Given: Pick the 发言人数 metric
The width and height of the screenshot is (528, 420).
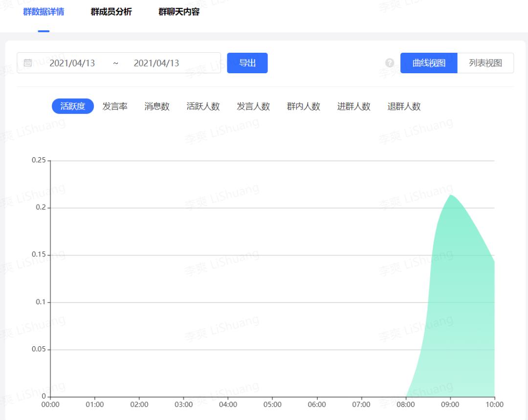Looking at the screenshot, I should click(x=253, y=106).
